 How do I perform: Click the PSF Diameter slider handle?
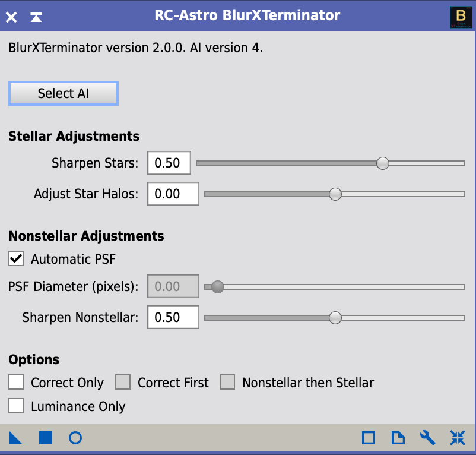pyautogui.click(x=218, y=287)
